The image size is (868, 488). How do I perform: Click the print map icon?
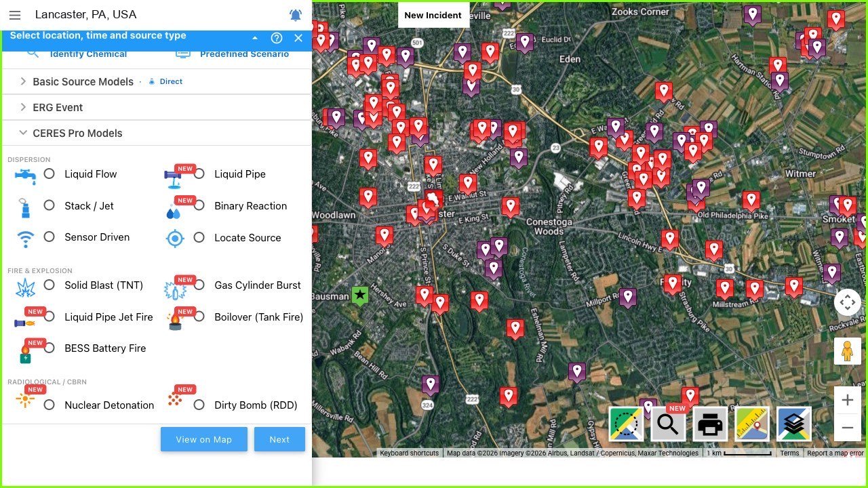point(710,424)
